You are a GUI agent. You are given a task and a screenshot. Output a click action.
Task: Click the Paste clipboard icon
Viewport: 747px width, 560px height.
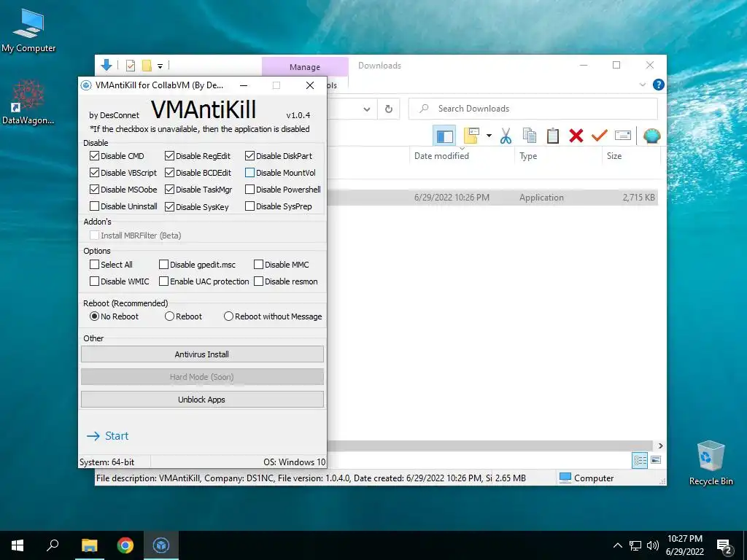point(553,136)
